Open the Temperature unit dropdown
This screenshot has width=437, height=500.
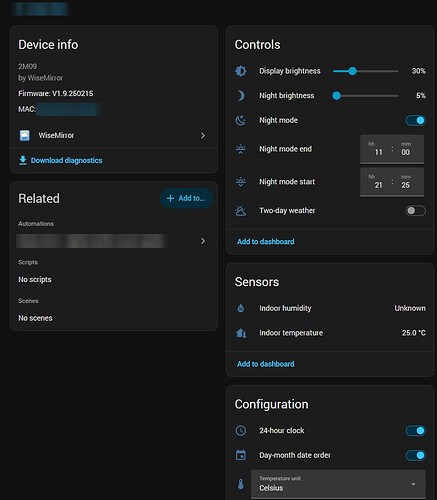pyautogui.click(x=338, y=484)
